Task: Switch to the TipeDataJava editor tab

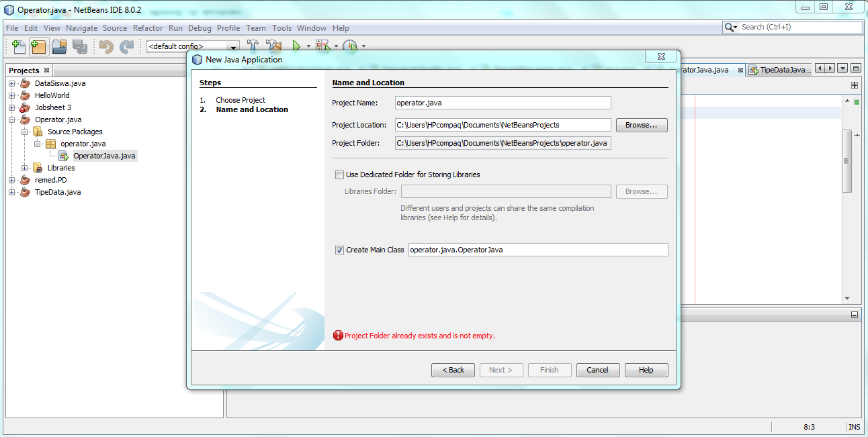Action: (x=779, y=70)
